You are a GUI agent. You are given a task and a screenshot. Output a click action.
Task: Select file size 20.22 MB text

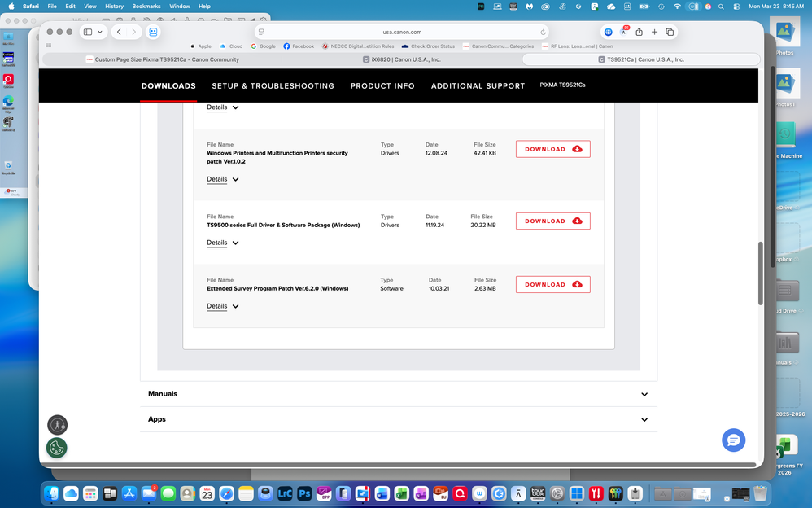click(483, 226)
